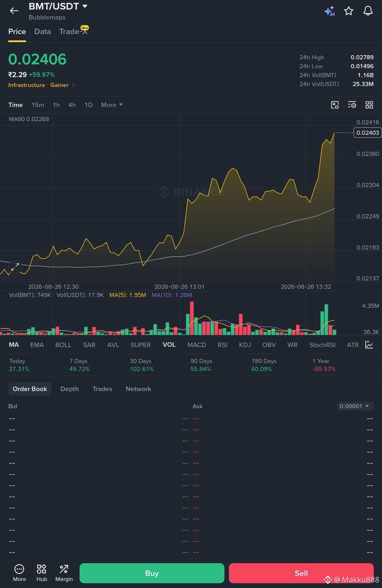Toggle the VOL sub-indicator
382x588 pixels.
point(169,345)
